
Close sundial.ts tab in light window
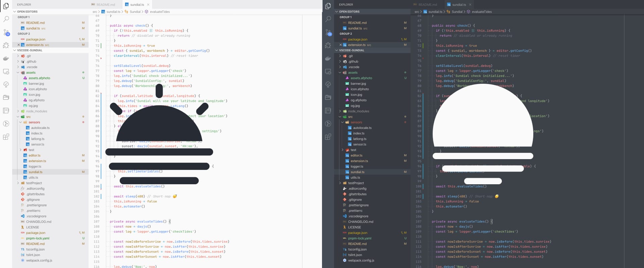pos(148,5)
